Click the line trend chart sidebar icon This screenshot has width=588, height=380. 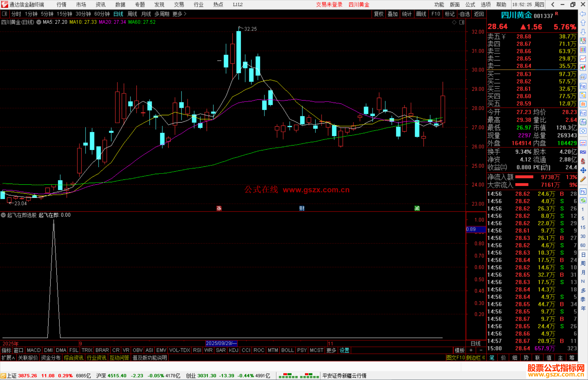pos(583,59)
